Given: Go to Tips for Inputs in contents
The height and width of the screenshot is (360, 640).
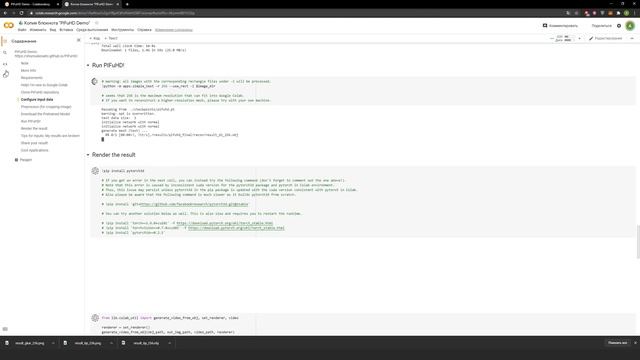Looking at the screenshot, I should coord(50,136).
